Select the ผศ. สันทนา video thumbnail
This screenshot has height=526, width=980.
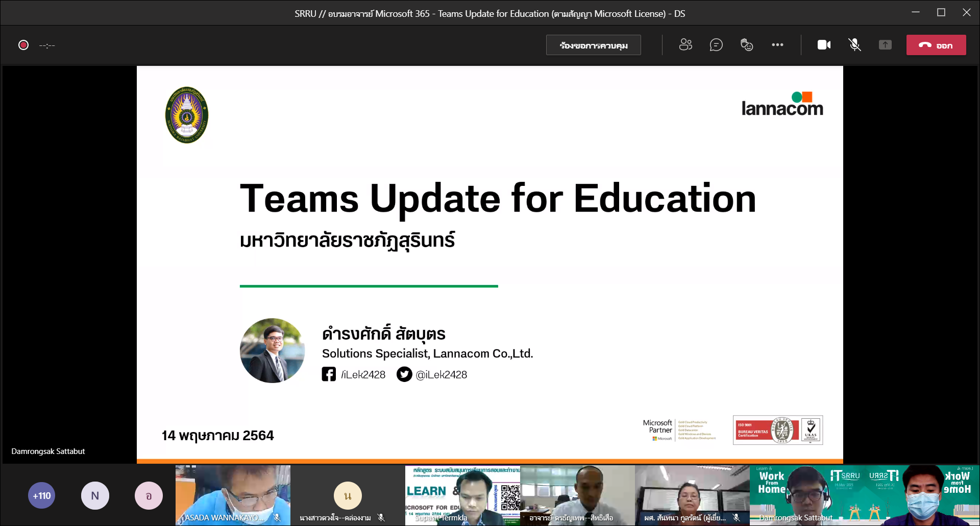692,494
